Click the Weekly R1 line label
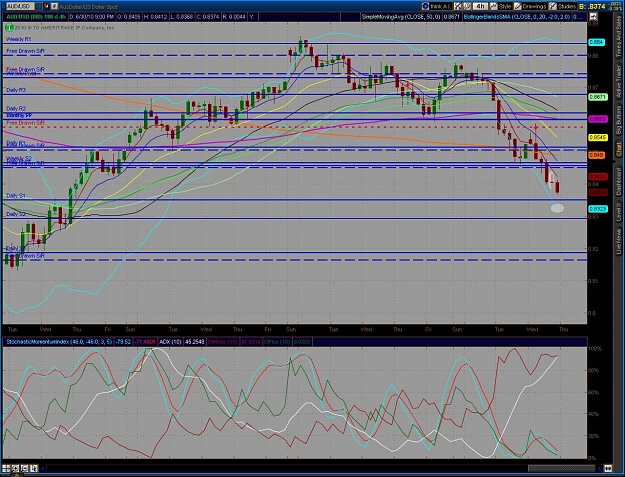 18,39
